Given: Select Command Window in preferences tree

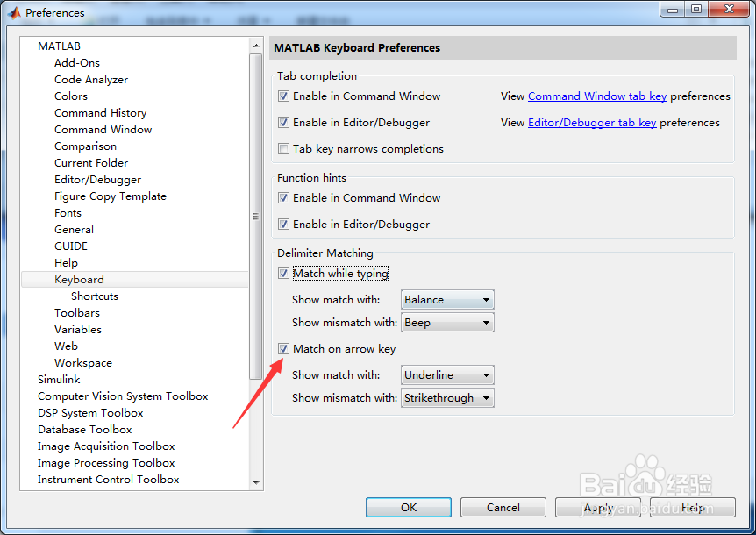Looking at the screenshot, I should pyautogui.click(x=103, y=130).
